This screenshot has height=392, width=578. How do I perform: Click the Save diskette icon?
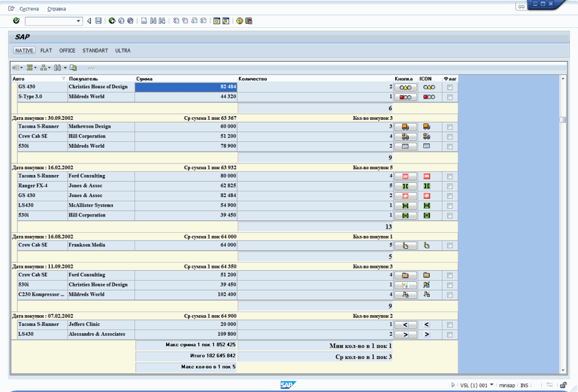tap(98, 20)
